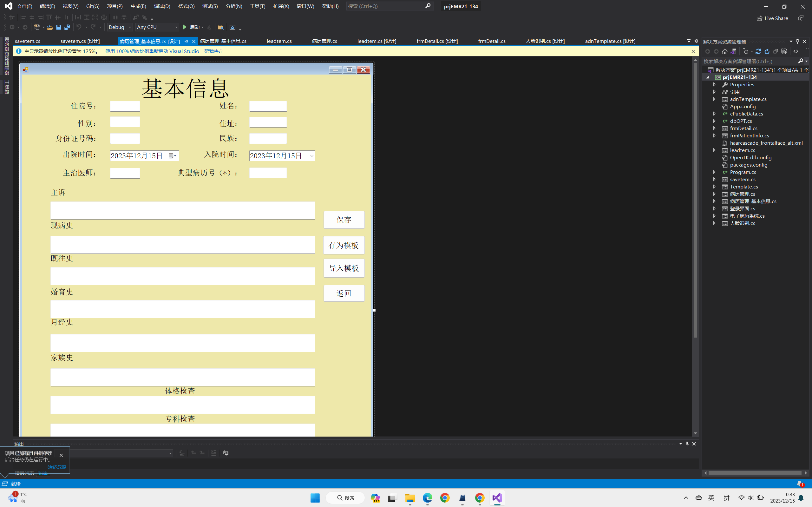Screen dimensions: 812x507
Task: Click the View Code angle-brackets icon
Action: pyautogui.click(x=796, y=51)
